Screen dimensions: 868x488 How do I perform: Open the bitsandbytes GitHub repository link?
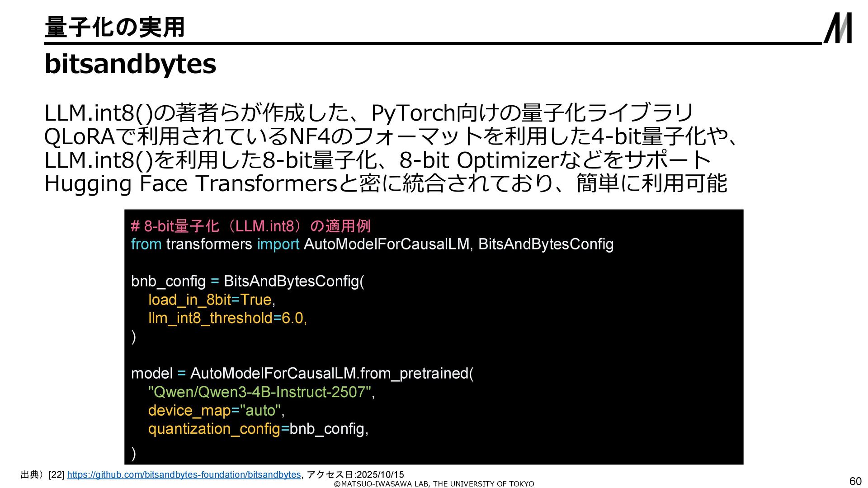click(184, 475)
